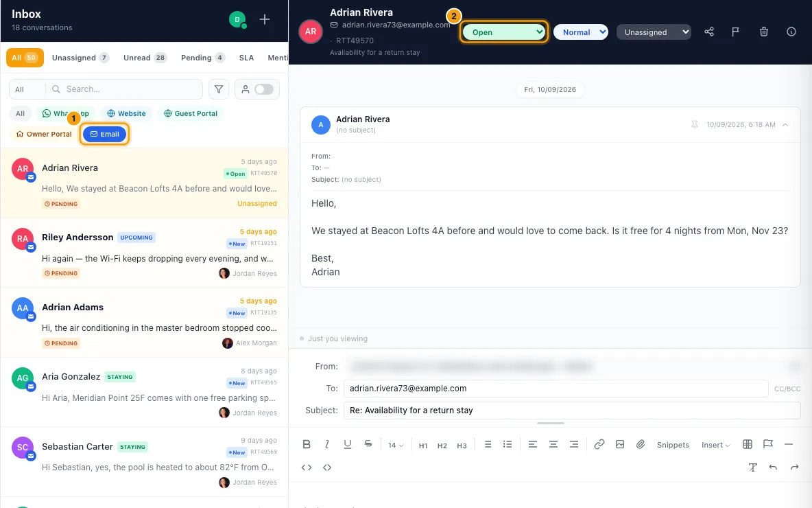The height and width of the screenshot is (508, 812).
Task: Insert a hyperlink
Action: [x=599, y=444]
